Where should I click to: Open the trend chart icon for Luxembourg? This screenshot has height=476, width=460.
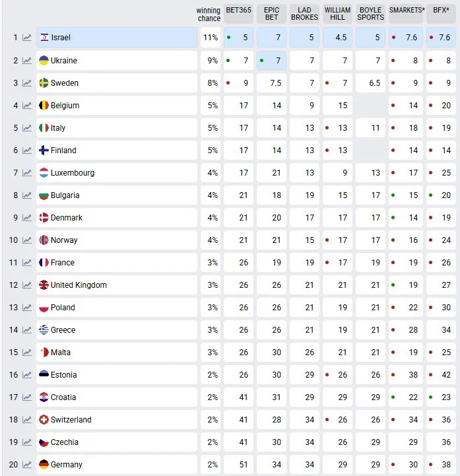27,173
